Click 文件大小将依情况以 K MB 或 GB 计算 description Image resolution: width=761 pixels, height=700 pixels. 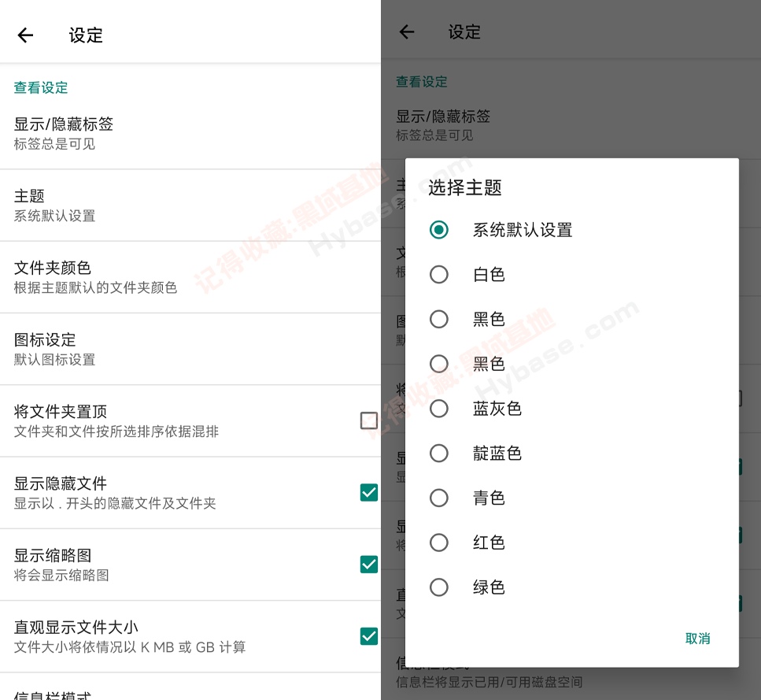(130, 647)
